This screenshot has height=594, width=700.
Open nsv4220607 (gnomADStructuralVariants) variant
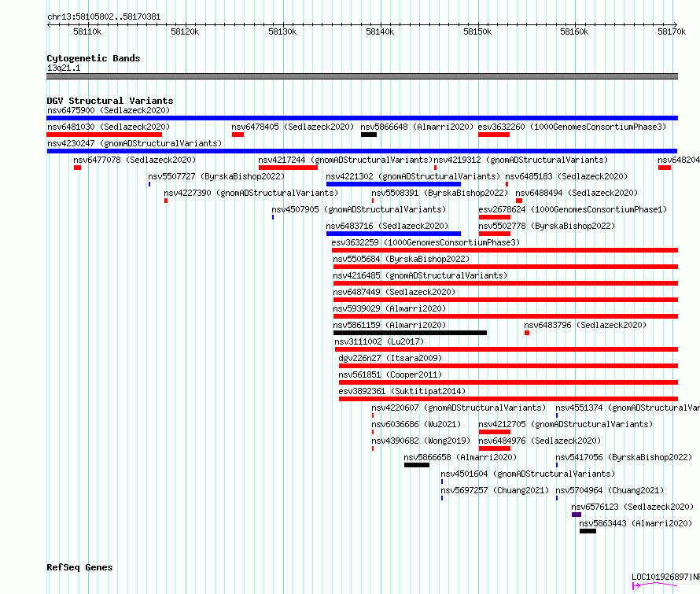click(x=459, y=408)
